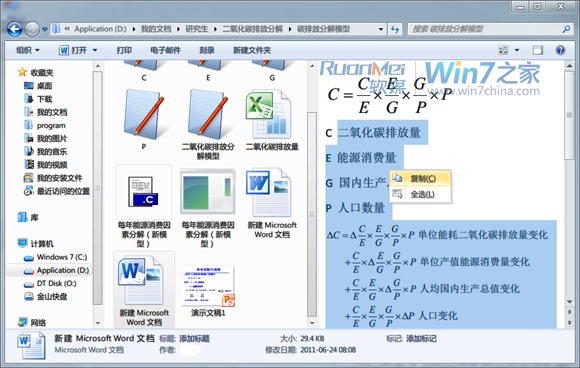Click the 能源消费量 text in preview
Image resolution: width=580 pixels, height=368 pixels.
(x=366, y=158)
